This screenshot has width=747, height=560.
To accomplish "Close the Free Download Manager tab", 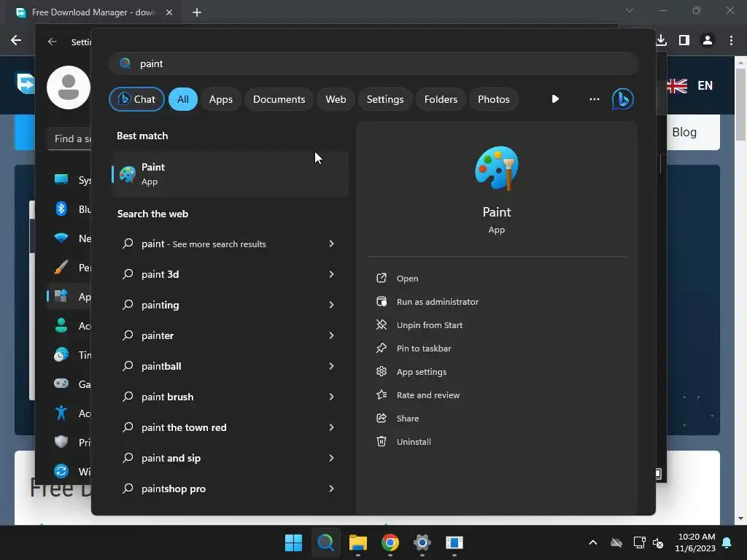I will [x=169, y=12].
